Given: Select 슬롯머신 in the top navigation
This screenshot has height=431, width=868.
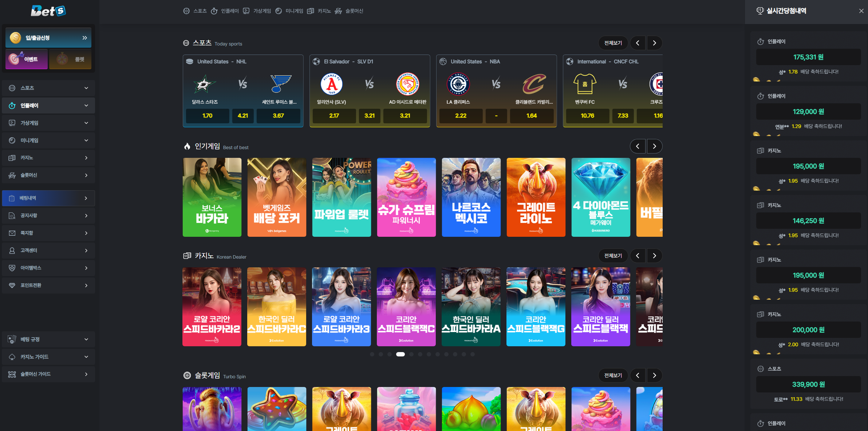Looking at the screenshot, I should 349,11.
